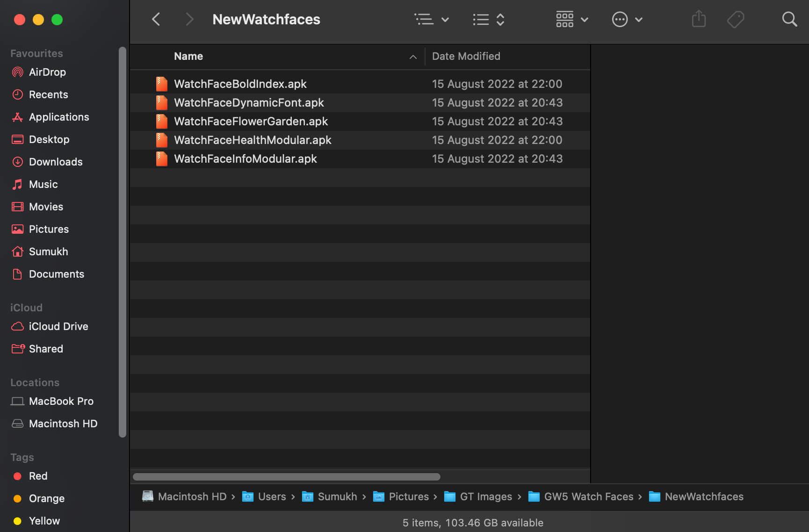Click GT Images in path bar
This screenshot has height=532, width=809.
tap(485, 496)
